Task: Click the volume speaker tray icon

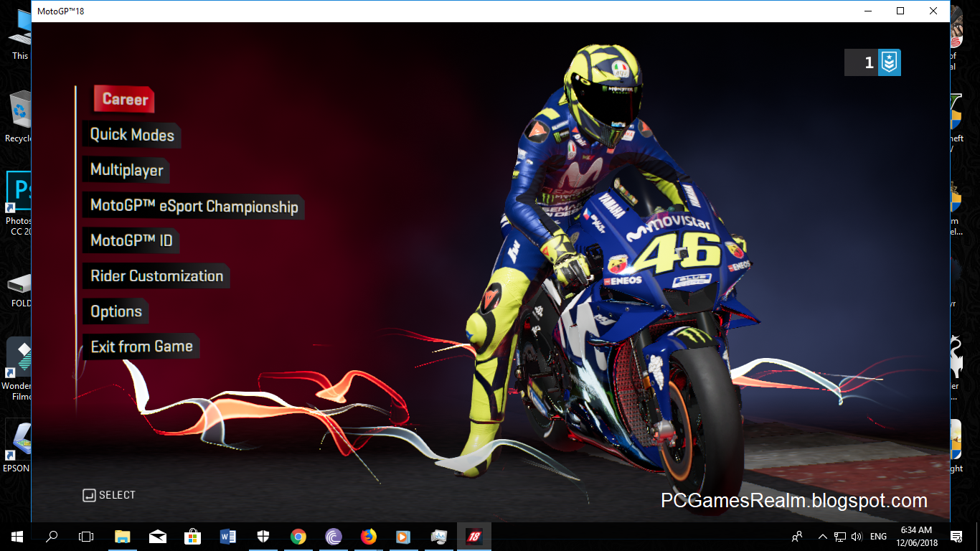Action: coord(857,537)
